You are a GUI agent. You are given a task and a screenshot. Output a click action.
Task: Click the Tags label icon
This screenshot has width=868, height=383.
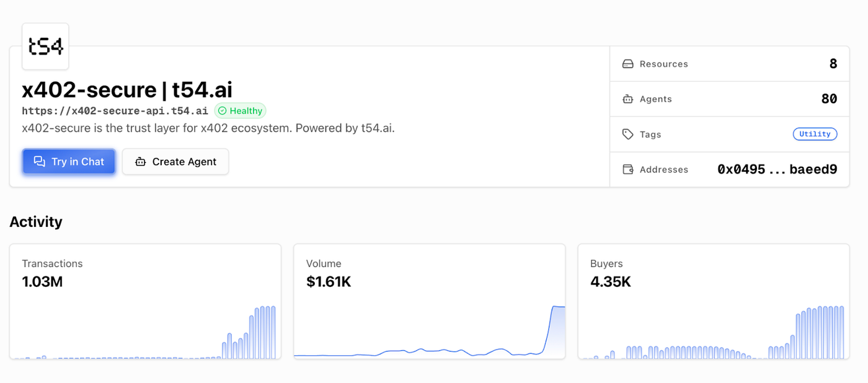(x=627, y=134)
